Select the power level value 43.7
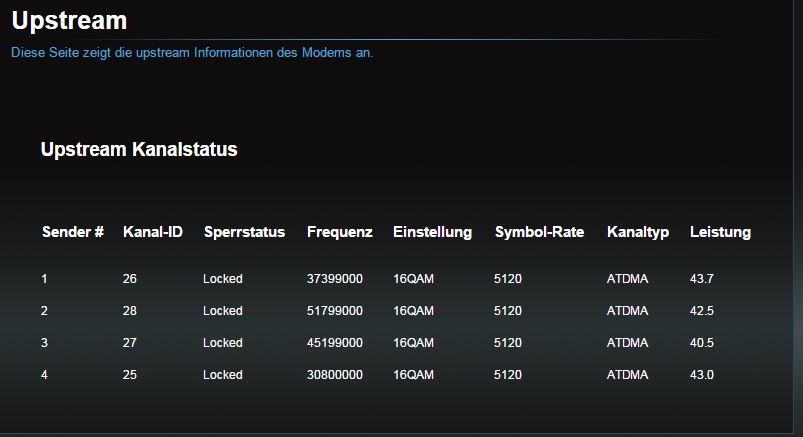Viewport: 803px width, 437px height. tap(702, 279)
